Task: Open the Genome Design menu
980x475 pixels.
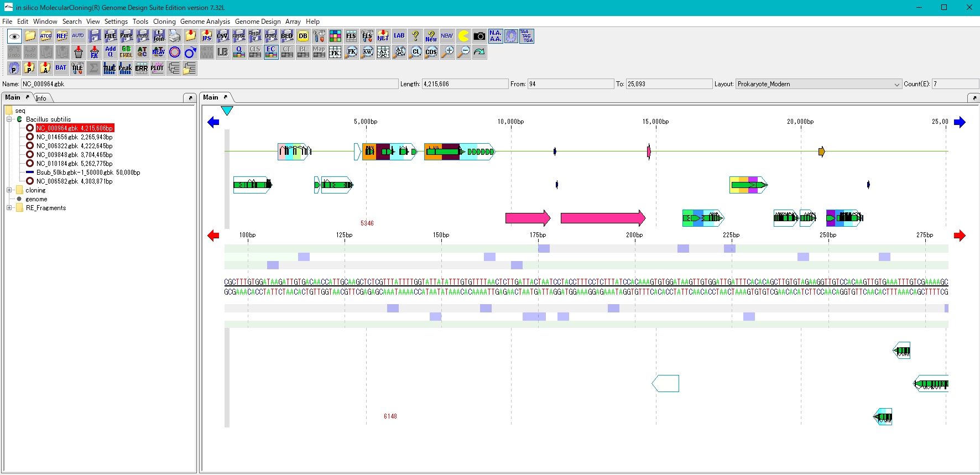Action: [258, 22]
